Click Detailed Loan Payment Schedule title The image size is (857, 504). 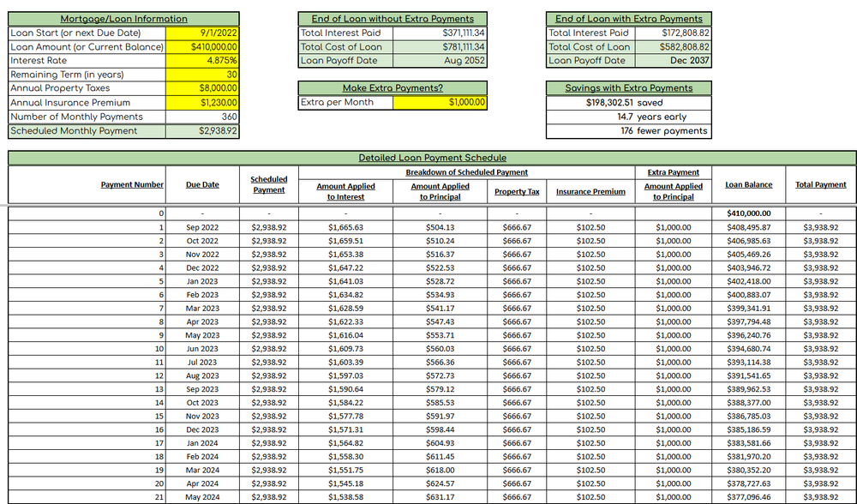[432, 158]
